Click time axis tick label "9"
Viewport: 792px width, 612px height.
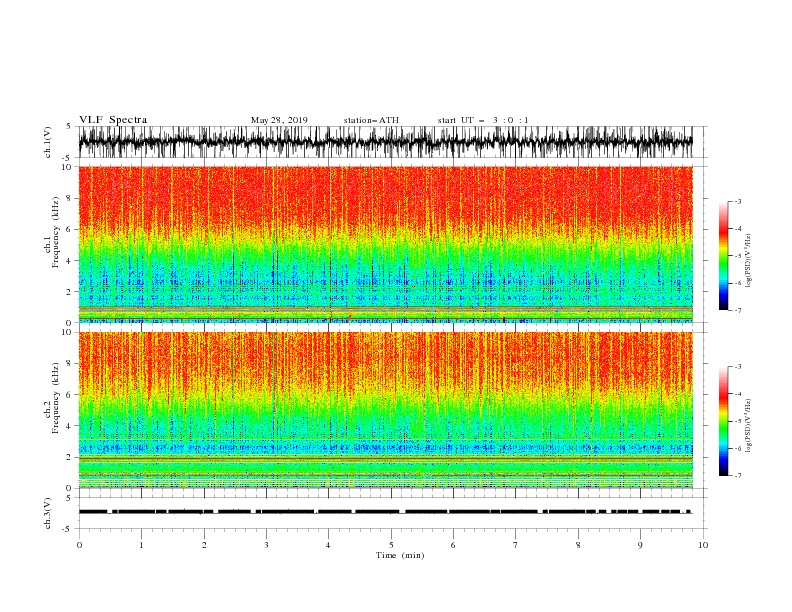click(640, 545)
